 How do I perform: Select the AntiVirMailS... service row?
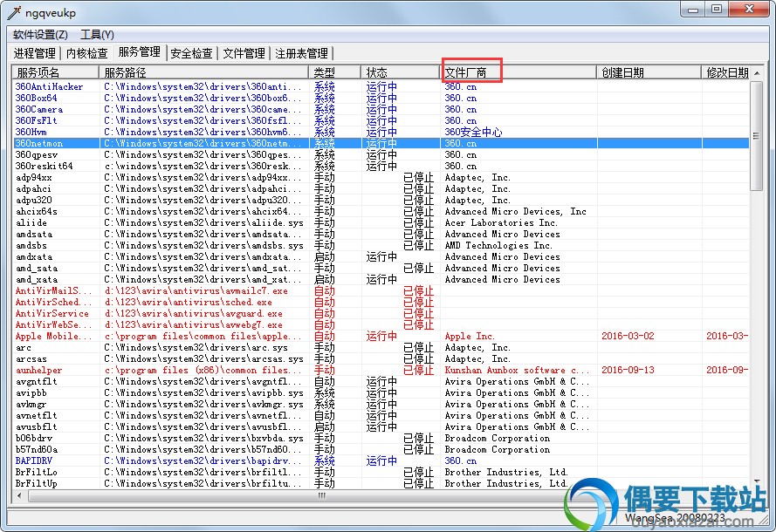click(x=381, y=290)
